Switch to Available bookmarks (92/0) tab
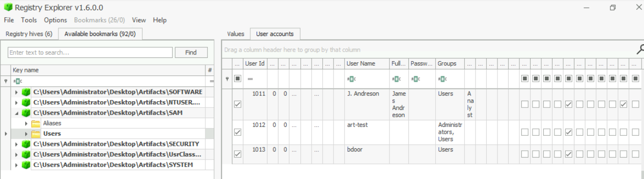The height and width of the screenshot is (179, 644). [x=100, y=34]
